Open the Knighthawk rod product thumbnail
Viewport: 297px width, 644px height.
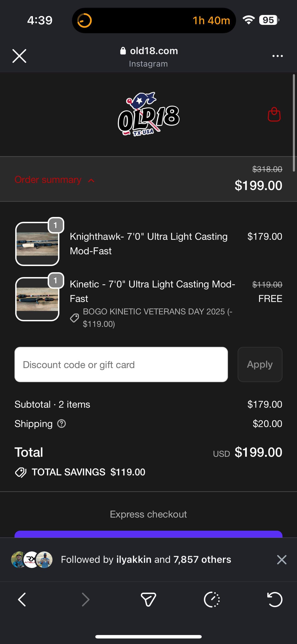click(x=37, y=244)
